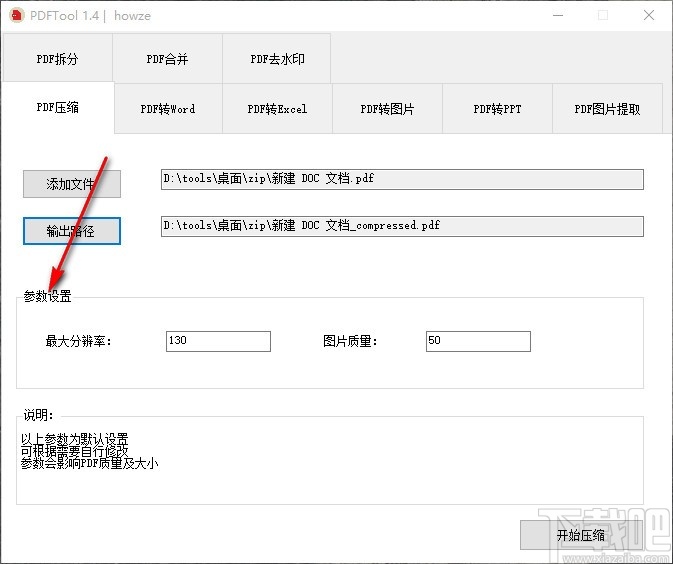Screen dimensions: 673x564
Task: Start compression with 开始压缩 button
Action: point(581,535)
